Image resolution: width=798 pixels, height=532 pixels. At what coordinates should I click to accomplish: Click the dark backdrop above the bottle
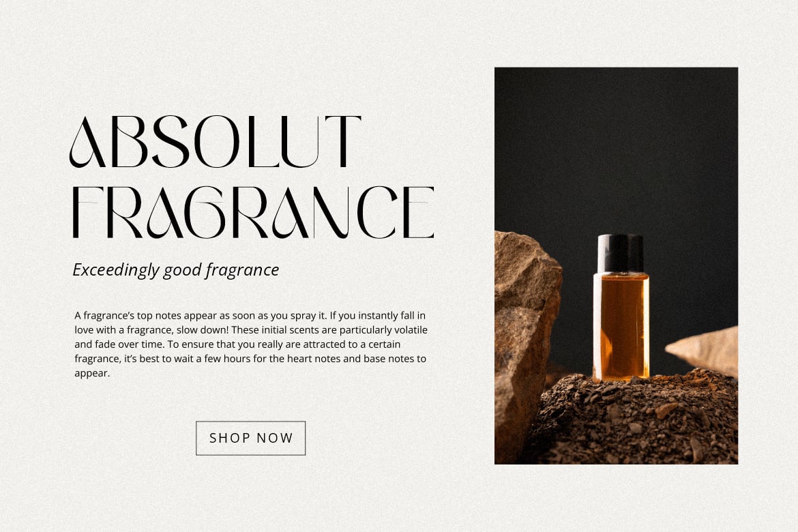point(616,147)
